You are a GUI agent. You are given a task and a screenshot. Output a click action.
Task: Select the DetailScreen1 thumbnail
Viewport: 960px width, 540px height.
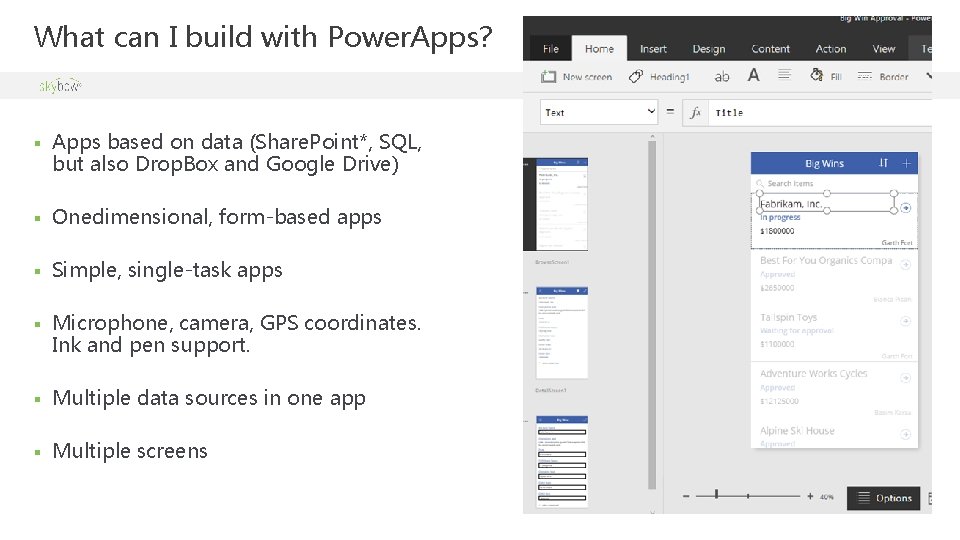[x=561, y=332]
